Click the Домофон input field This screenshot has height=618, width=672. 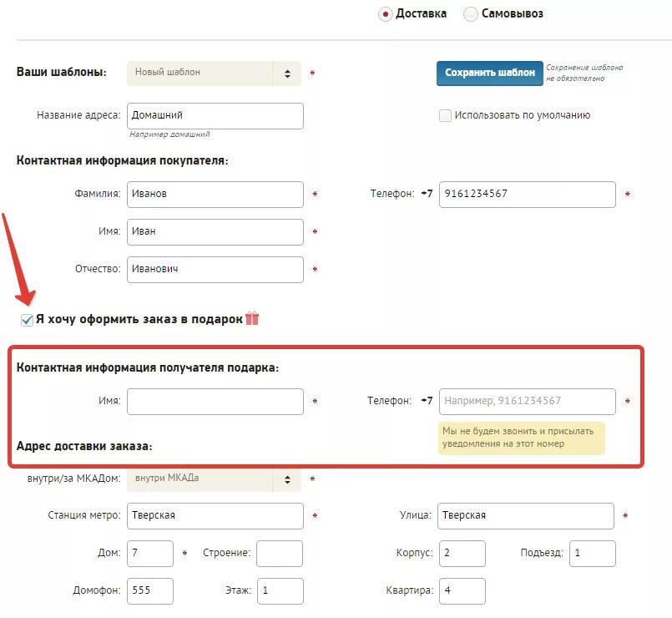(150, 591)
